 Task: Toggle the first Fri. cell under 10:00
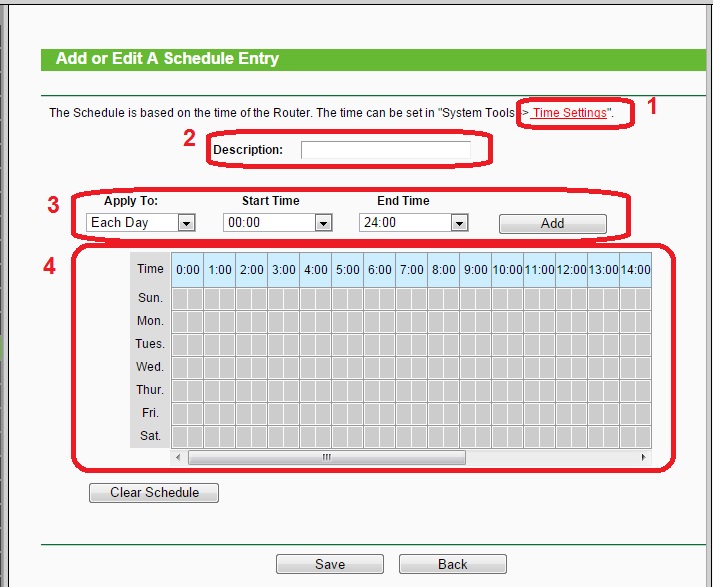pos(500,413)
